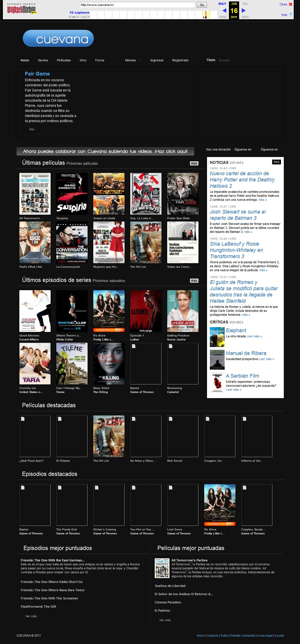Click the Manuel de Ribera review title
The width and height of the screenshot is (300, 644).
[246, 353]
